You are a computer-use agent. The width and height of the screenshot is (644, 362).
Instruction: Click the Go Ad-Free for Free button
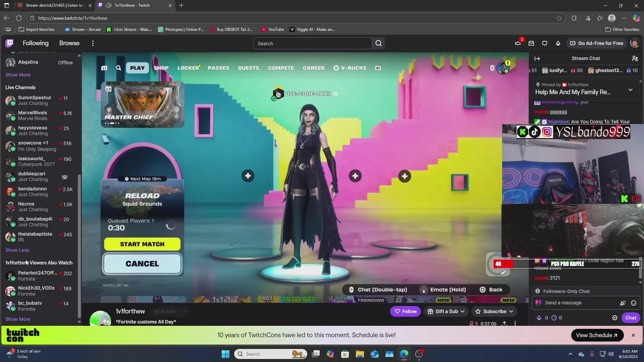pos(596,43)
